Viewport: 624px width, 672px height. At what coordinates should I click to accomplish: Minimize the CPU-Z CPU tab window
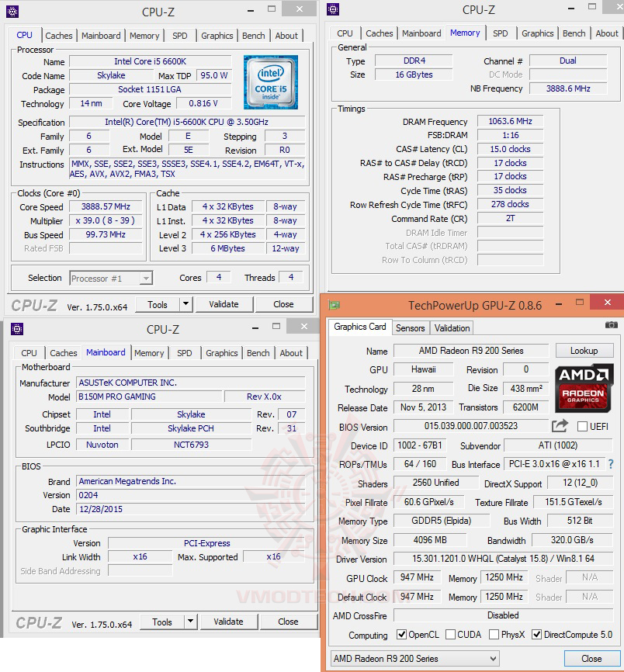250,11
